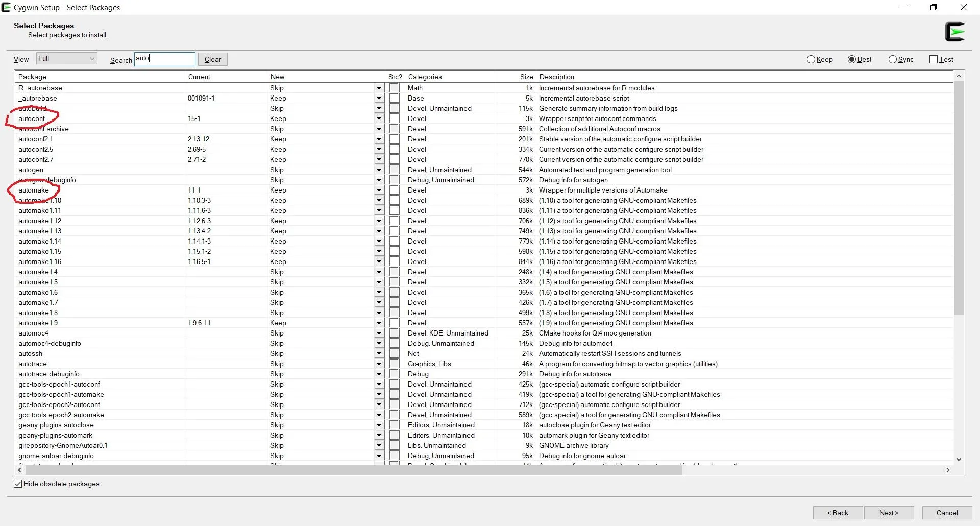Image resolution: width=980 pixels, height=526 pixels.
Task: Open the New version dropdown for autoconf-archive
Action: click(379, 129)
